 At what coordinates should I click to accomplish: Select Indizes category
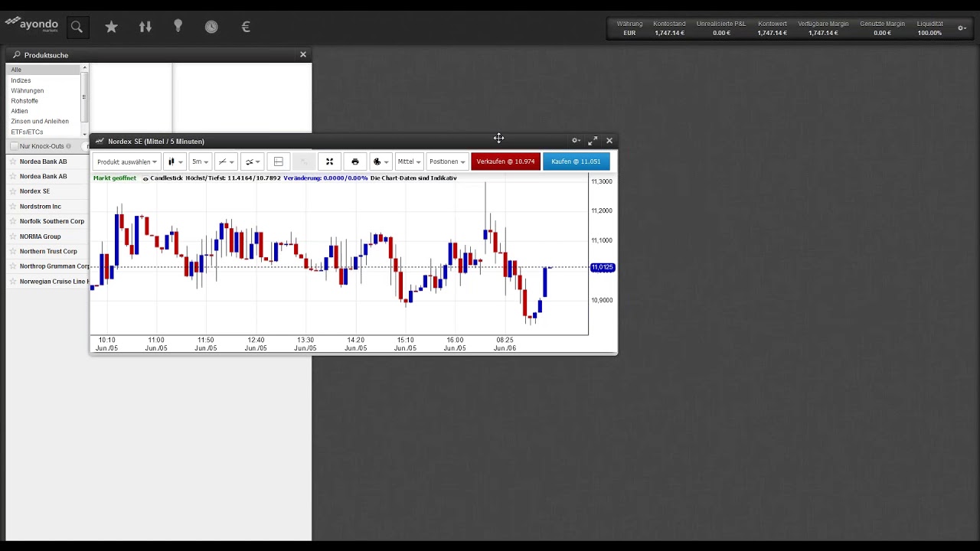[43, 80]
